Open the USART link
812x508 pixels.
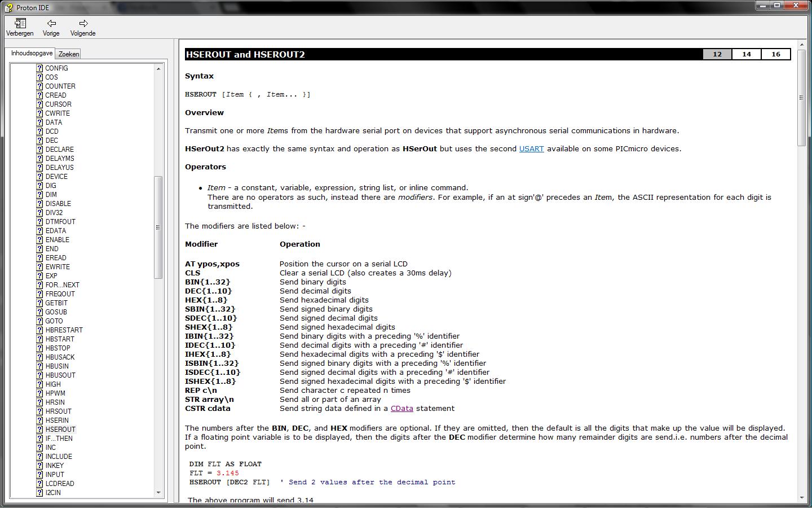coord(531,149)
